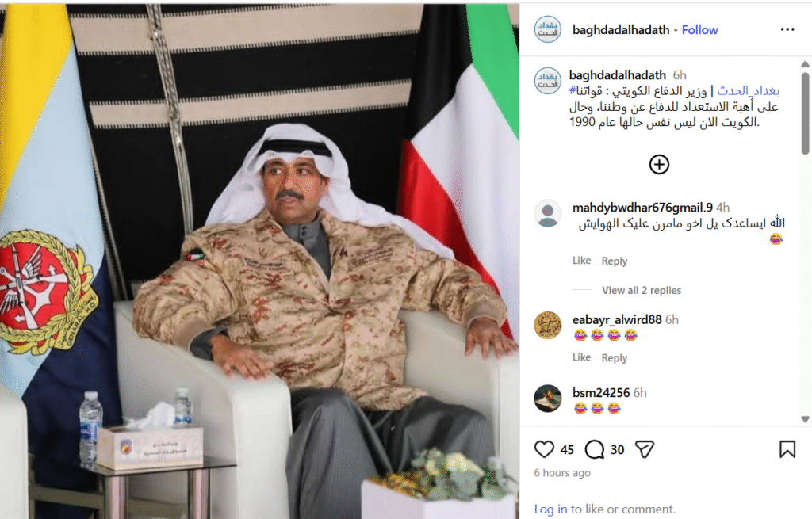Open comments via speech bubble icon

coord(595,449)
